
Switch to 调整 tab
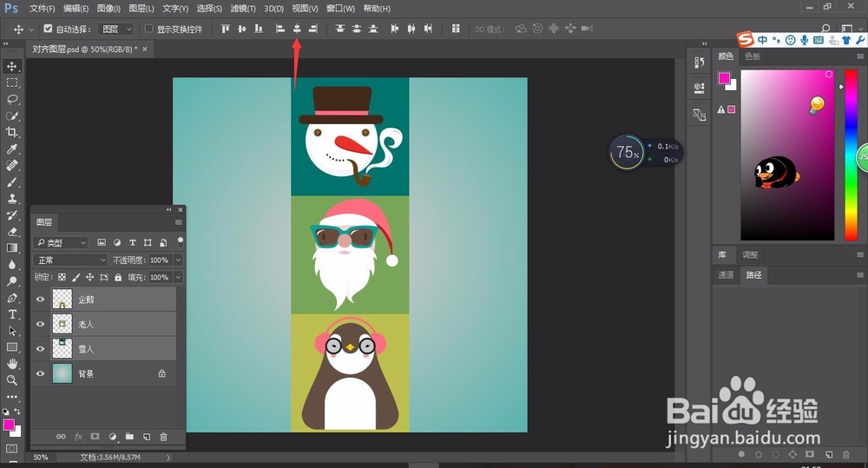tap(750, 254)
